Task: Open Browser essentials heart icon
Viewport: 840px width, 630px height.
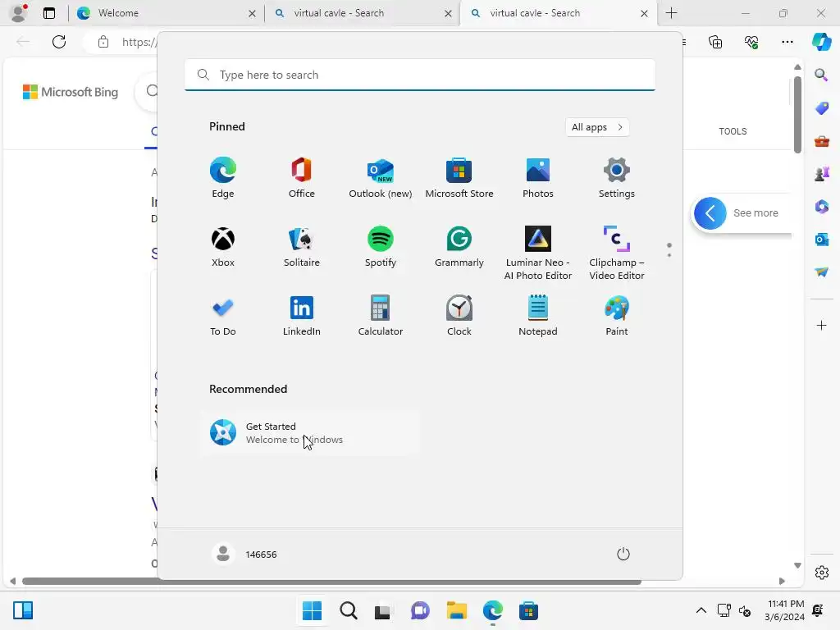Action: tap(751, 42)
